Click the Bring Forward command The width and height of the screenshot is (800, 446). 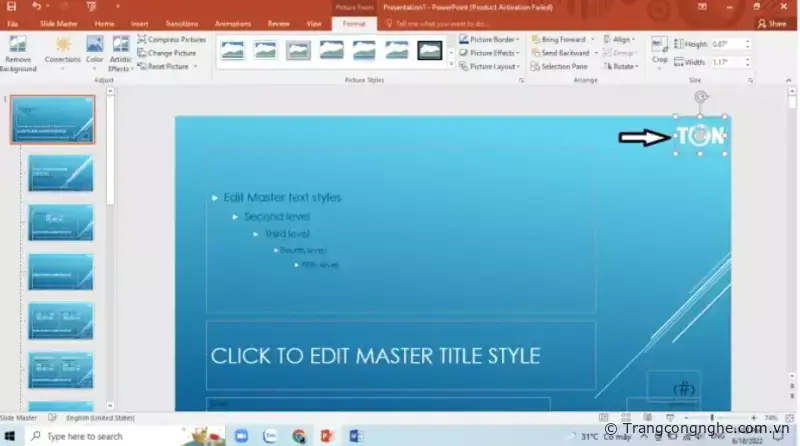click(562, 39)
